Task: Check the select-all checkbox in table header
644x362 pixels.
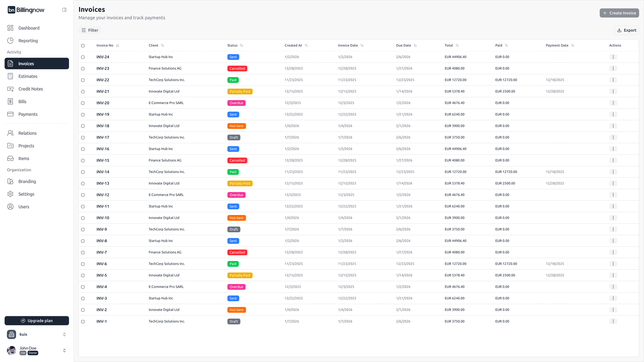Action: pos(83,45)
